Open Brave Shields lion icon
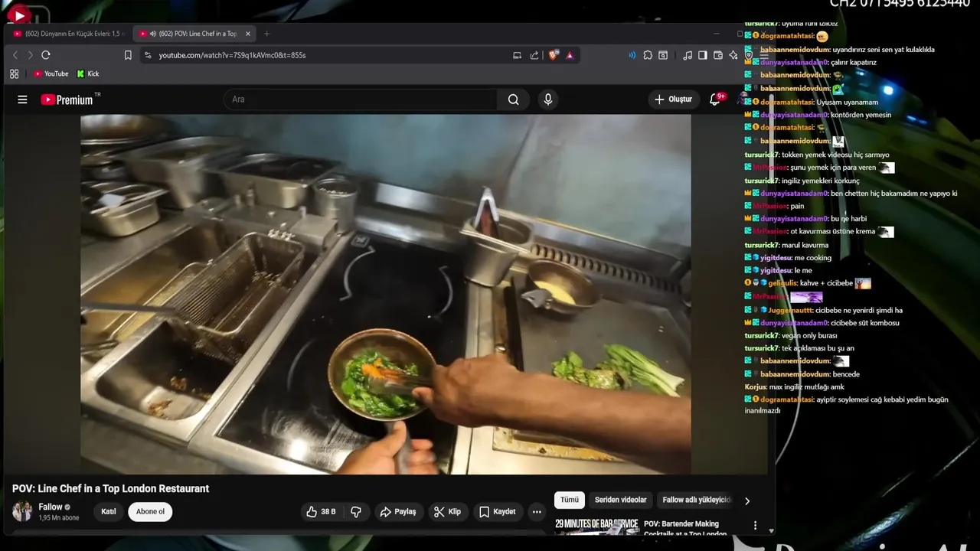Image resolution: width=980 pixels, height=551 pixels. coord(554,55)
